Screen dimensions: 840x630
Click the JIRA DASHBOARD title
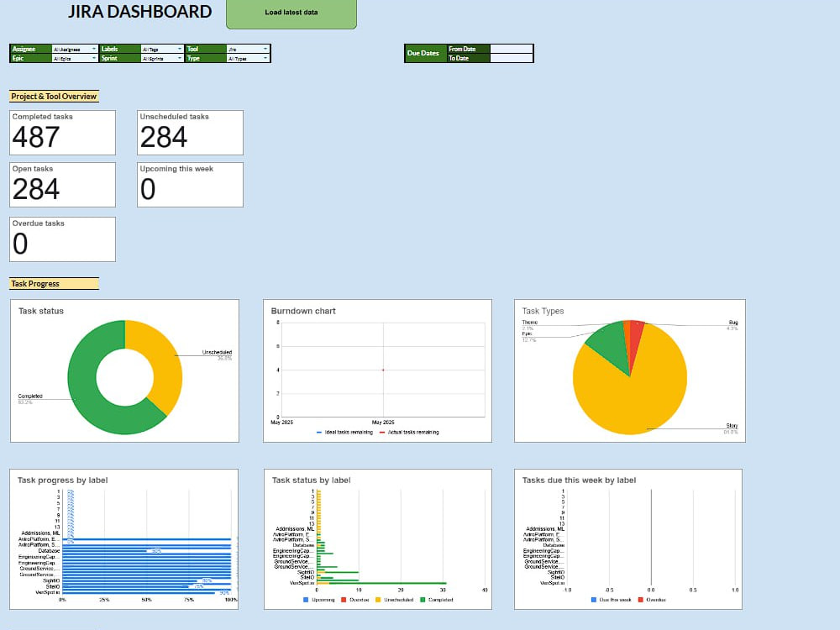[x=139, y=12]
